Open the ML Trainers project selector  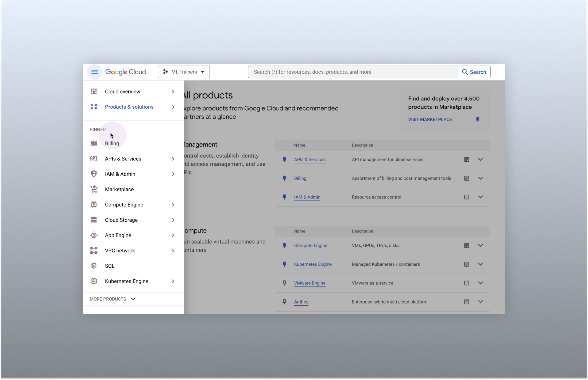[184, 72]
